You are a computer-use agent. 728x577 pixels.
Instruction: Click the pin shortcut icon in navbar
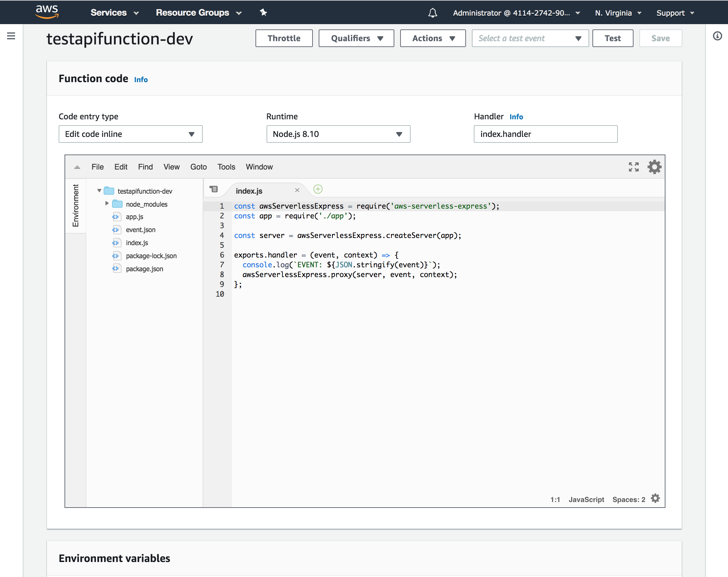pos(263,12)
